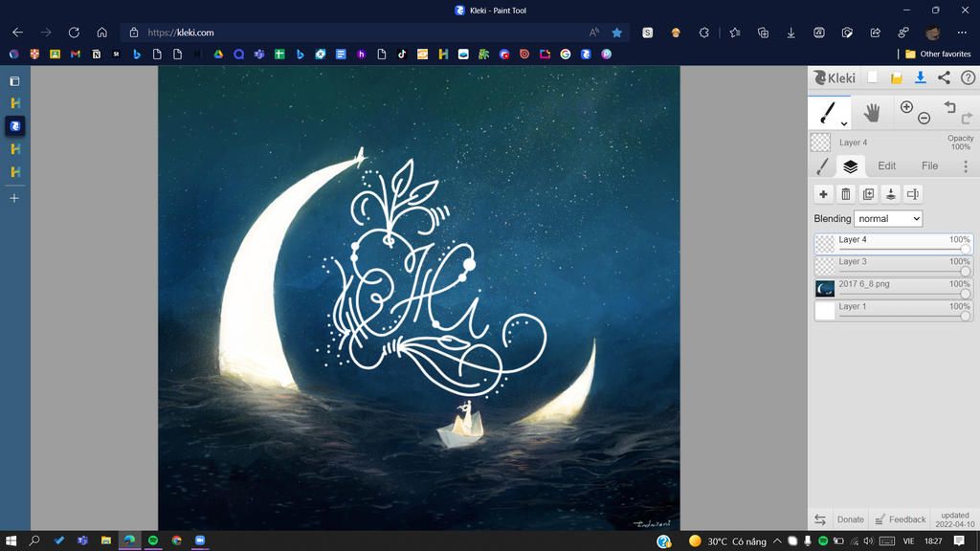Click the Donate link
This screenshot has width=980, height=551.
(x=850, y=519)
